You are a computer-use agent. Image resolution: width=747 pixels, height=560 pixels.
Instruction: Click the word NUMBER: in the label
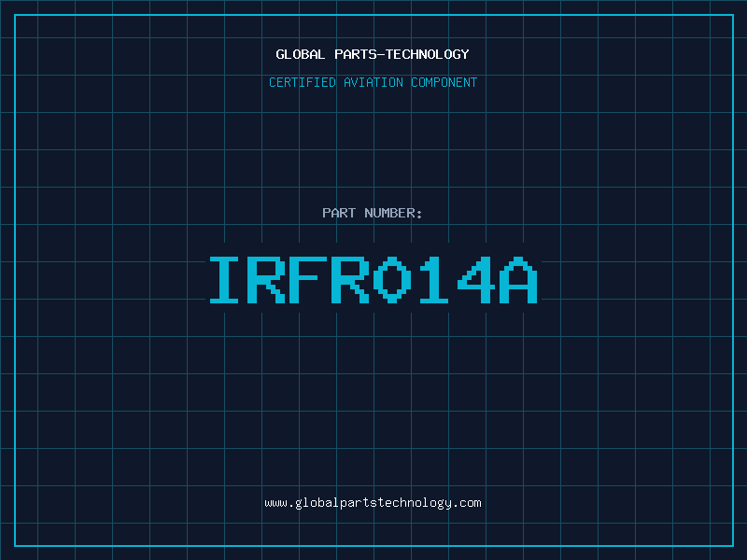(x=393, y=213)
